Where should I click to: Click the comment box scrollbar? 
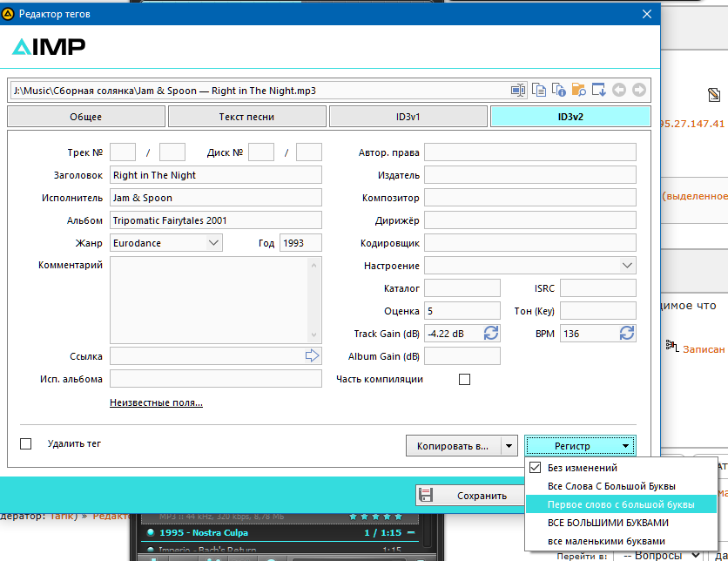[x=313, y=300]
